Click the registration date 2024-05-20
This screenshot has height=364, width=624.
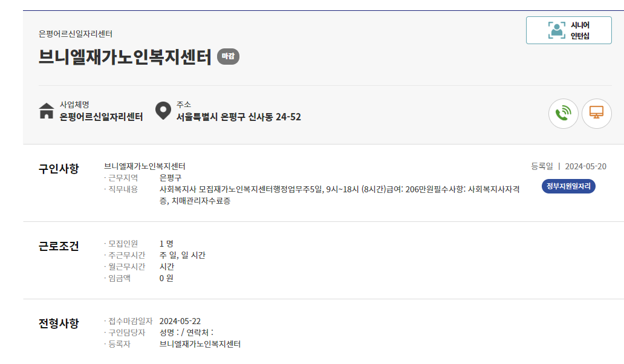pos(585,166)
